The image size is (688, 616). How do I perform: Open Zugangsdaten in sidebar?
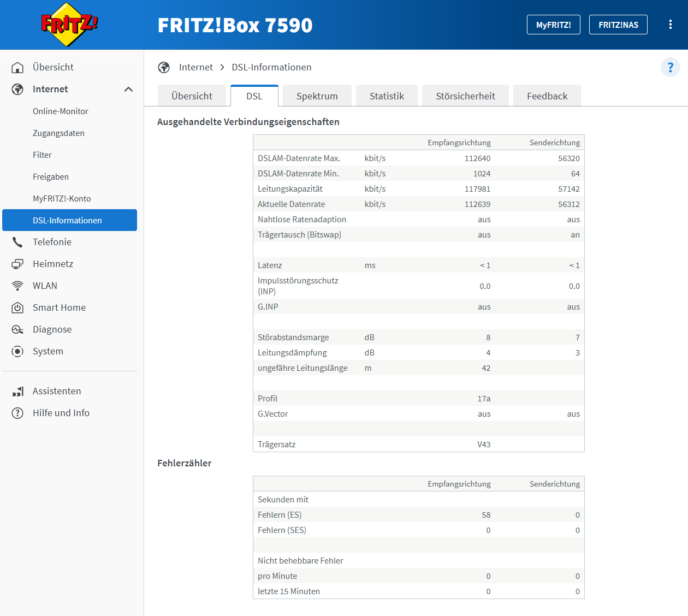point(58,133)
